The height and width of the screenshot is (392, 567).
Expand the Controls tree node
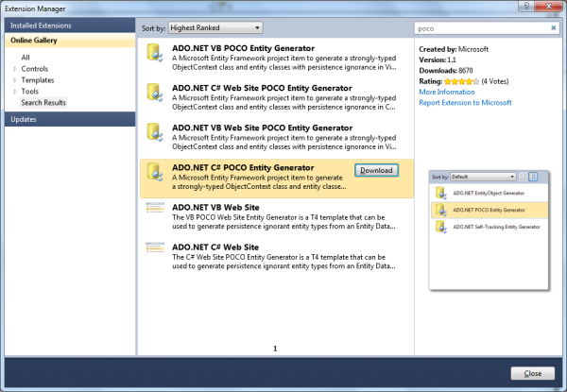(x=15, y=69)
